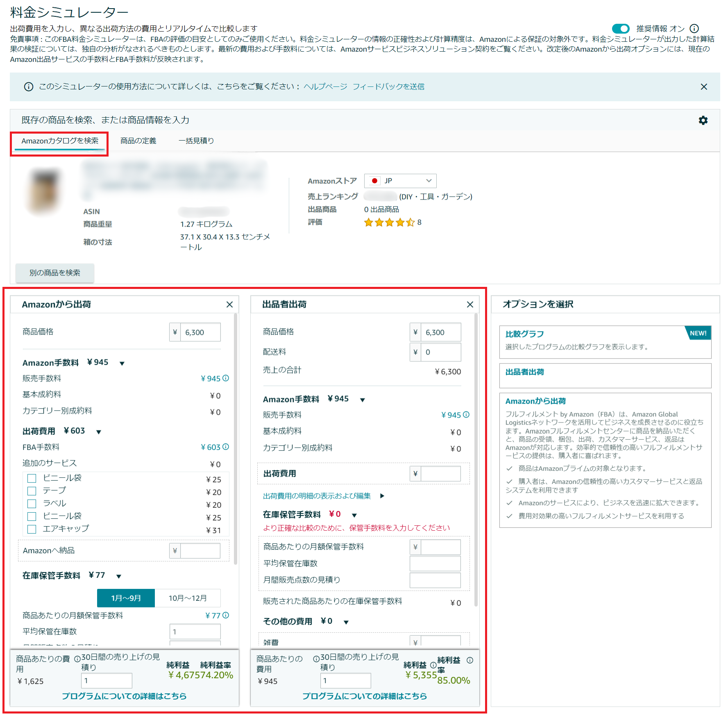
Task: Click FBA 商品価格 input field
Action: tap(200, 332)
